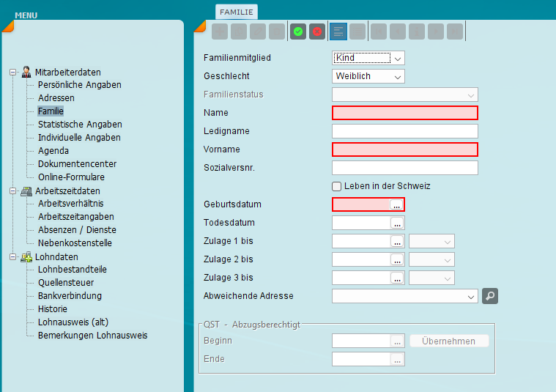Viewport: 556px width, 392px height.
Task: Open Absenzen / Dienste in the menu
Action: (x=78, y=230)
